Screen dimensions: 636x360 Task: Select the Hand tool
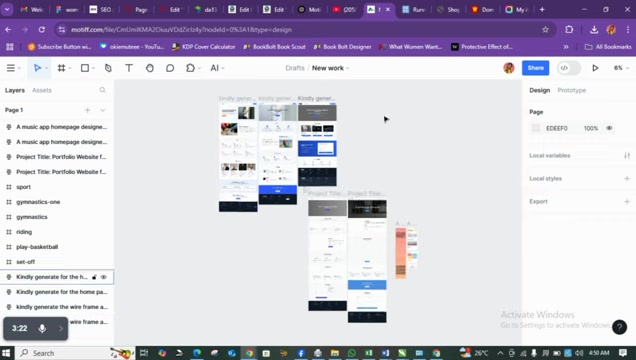click(150, 68)
